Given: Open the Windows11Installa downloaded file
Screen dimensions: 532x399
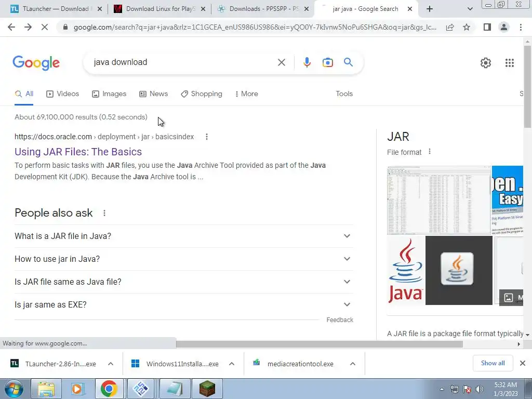Looking at the screenshot, I should [176, 364].
